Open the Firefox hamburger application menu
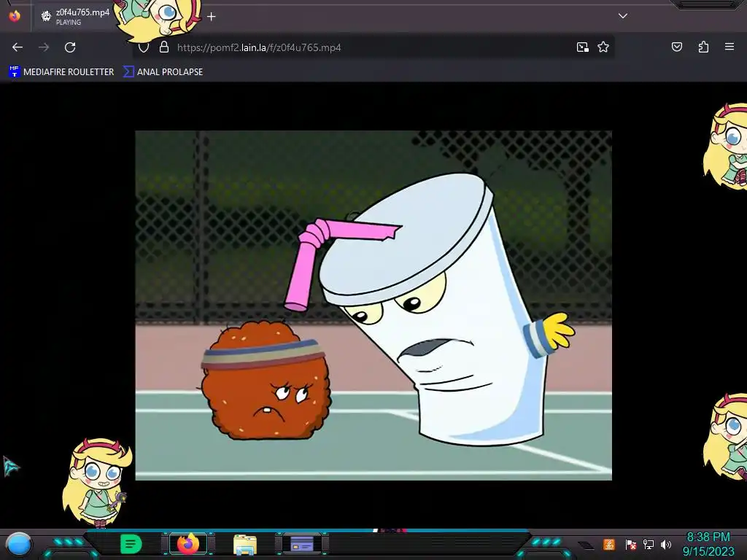This screenshot has width=747, height=560. click(x=729, y=47)
